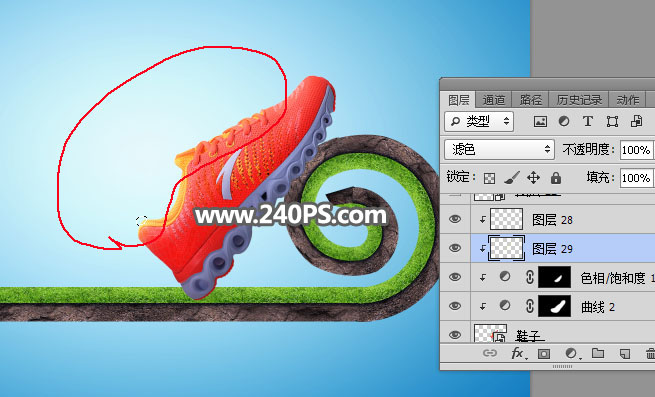Create a new layer icon
Screen dimensions: 655x397
click(x=625, y=354)
